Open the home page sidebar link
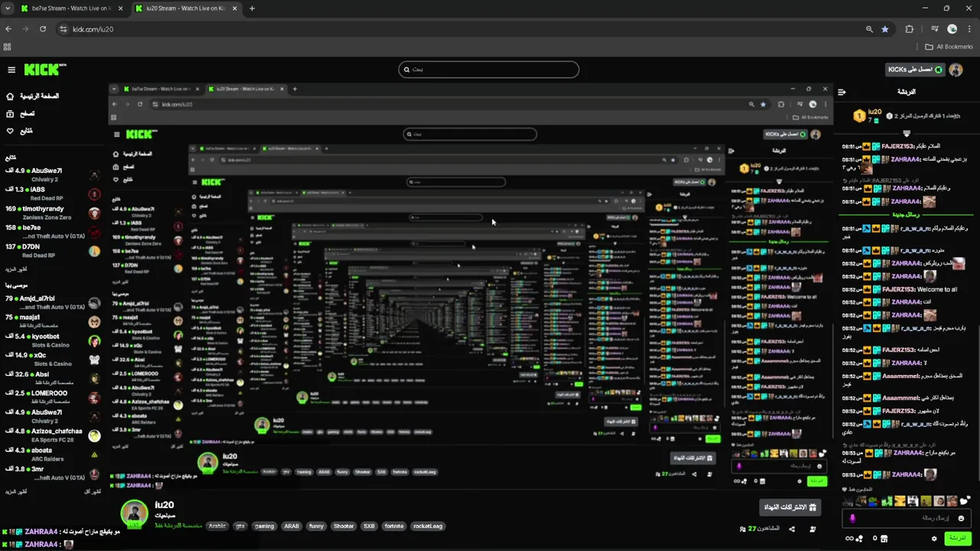Viewport: 980px width, 551px height. 32,96
